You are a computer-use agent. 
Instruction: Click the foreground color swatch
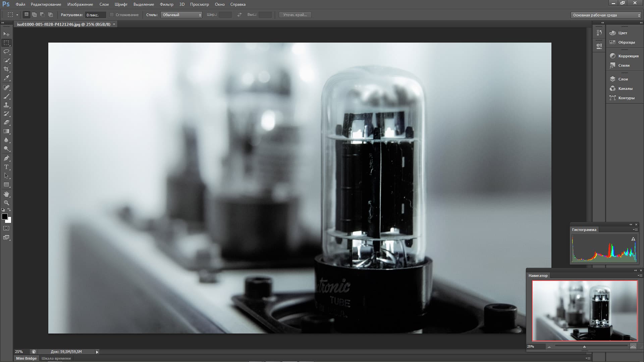pyautogui.click(x=4, y=217)
